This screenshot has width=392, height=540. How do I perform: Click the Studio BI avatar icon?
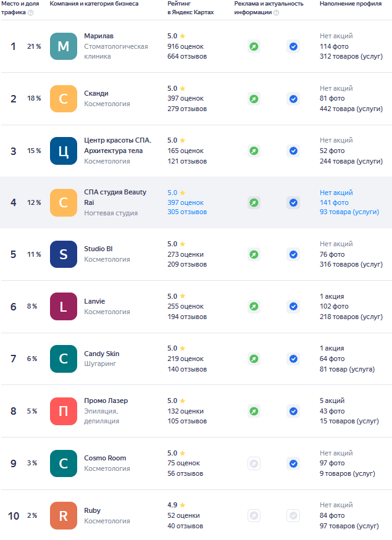[x=64, y=254]
